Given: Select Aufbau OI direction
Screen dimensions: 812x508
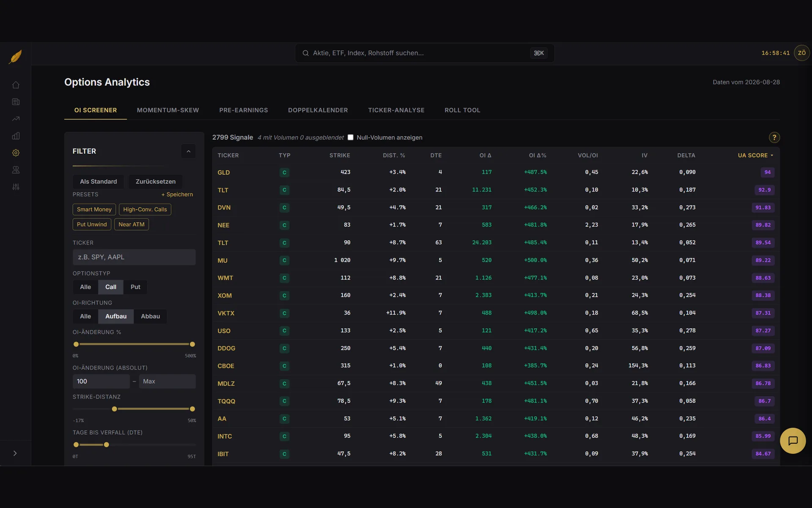Looking at the screenshot, I should (116, 316).
